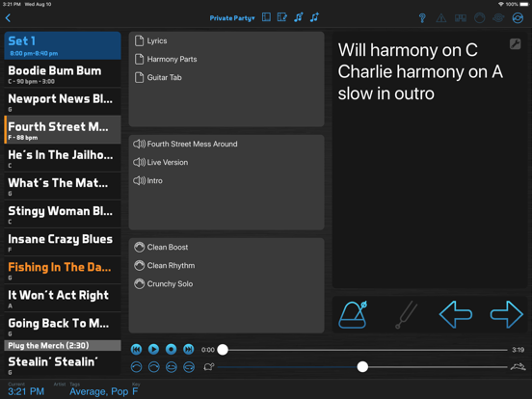Tap the rabbit fast-speed icon

[x=518, y=367]
